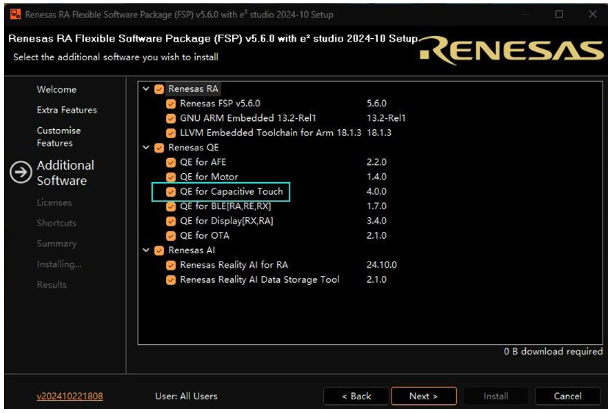This screenshot has height=413, width=611.
Task: Close the setup window
Action: pos(593,14)
